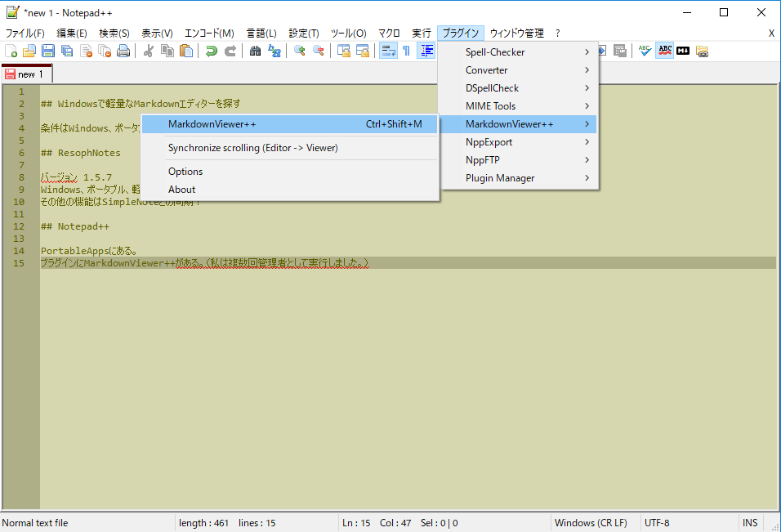The width and height of the screenshot is (781, 532).
Task: Open the 検索(S) menu
Action: point(114,33)
